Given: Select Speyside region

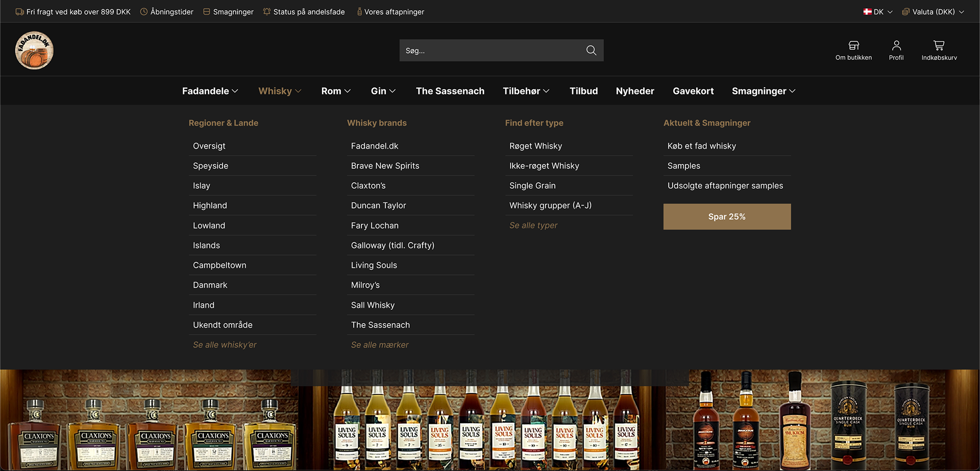Looking at the screenshot, I should point(253,166).
